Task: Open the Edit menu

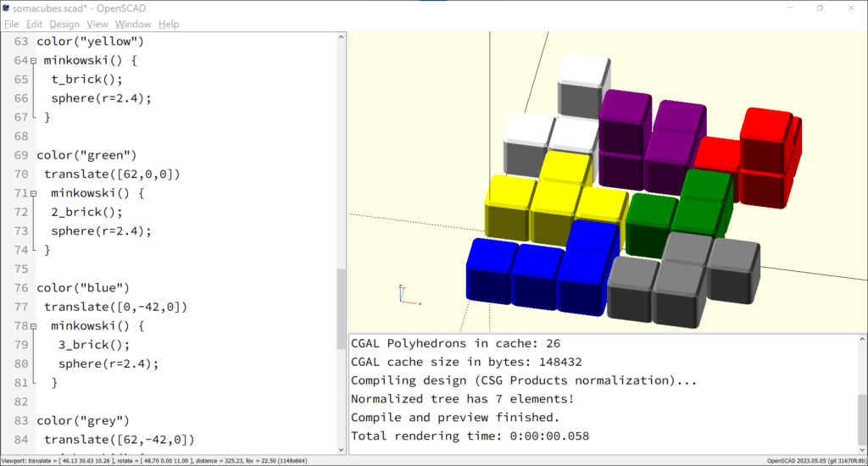Action: click(x=34, y=25)
